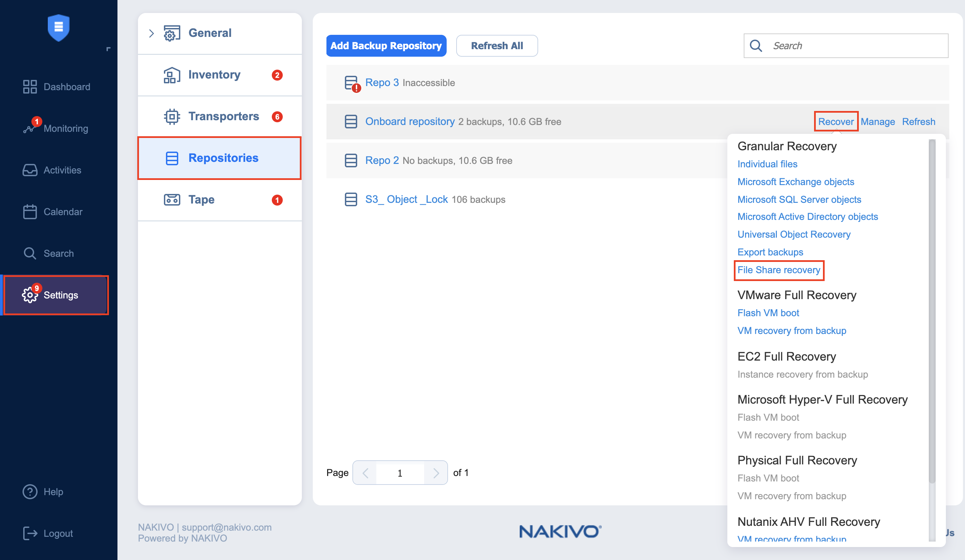Select Flash VM boot under VMware
The height and width of the screenshot is (560, 965).
pos(768,313)
